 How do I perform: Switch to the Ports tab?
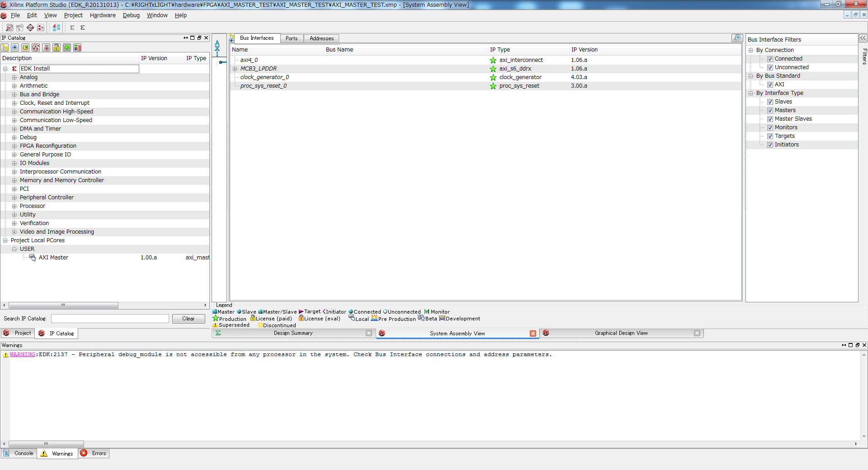point(292,38)
